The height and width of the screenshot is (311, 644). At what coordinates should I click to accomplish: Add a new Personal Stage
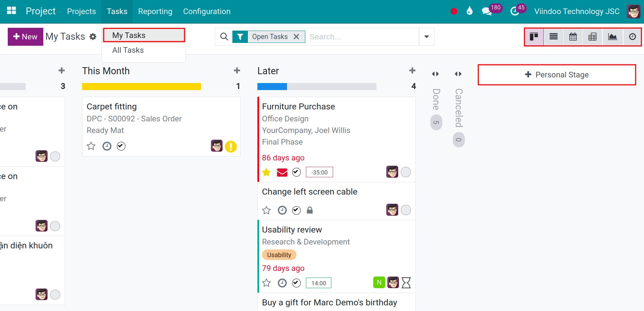(557, 75)
